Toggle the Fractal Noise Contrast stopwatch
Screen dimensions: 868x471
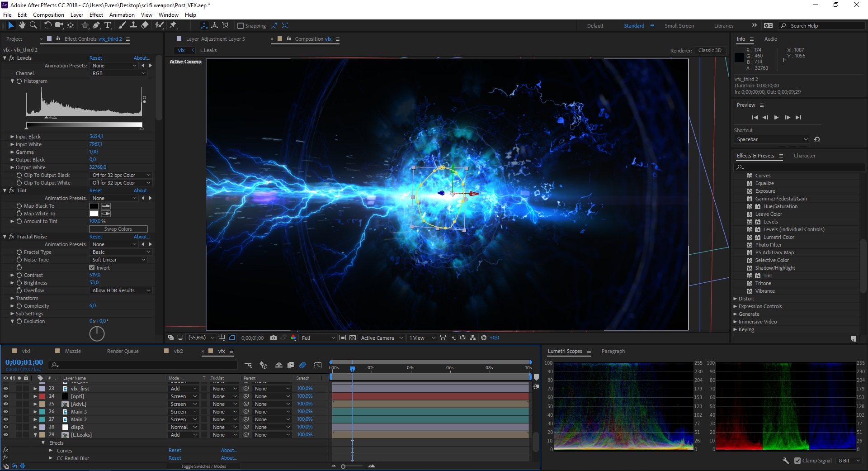pyautogui.click(x=19, y=275)
